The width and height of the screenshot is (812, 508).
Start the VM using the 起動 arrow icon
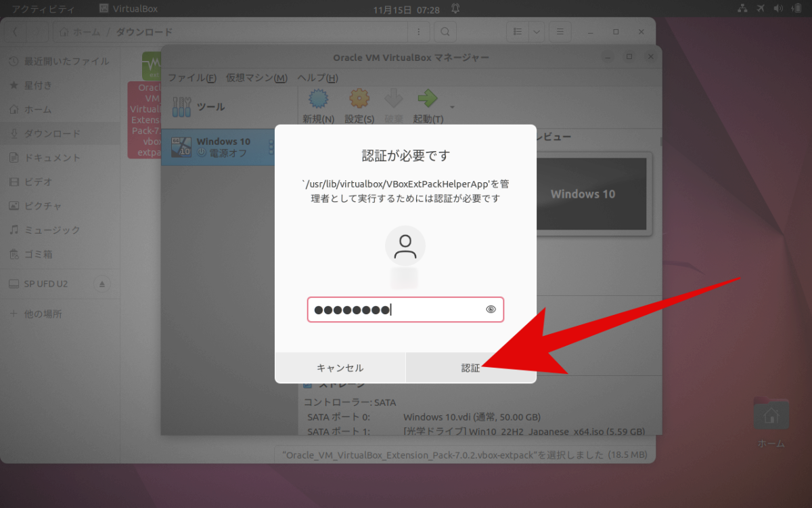(428, 100)
